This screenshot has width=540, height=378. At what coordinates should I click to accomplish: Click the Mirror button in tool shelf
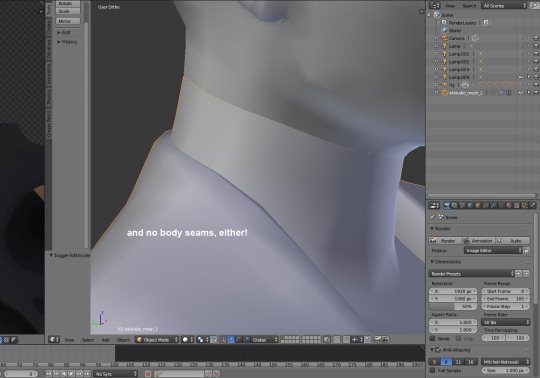pos(68,21)
